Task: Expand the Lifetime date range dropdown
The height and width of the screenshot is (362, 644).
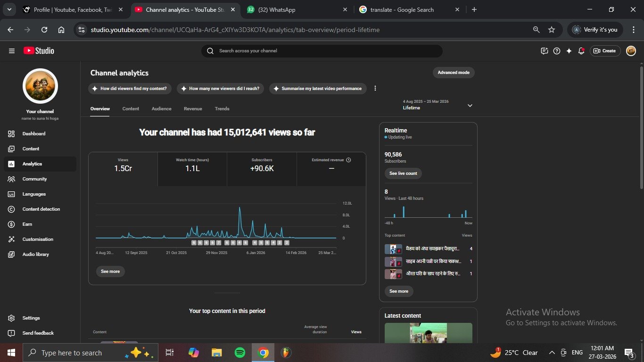Action: coord(470,106)
